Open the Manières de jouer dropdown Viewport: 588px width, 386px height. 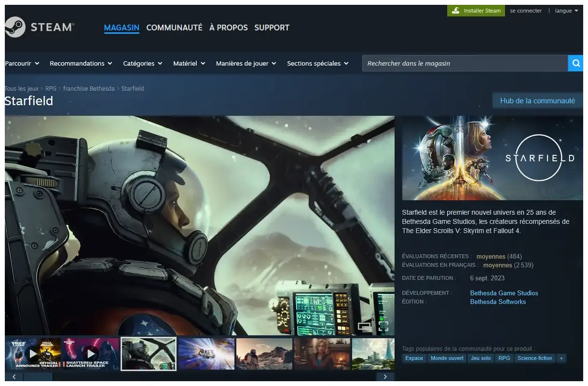tap(246, 63)
